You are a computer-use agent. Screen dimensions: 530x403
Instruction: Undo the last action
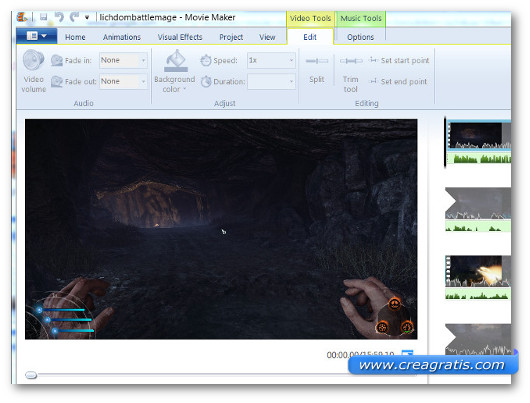pyautogui.click(x=59, y=17)
